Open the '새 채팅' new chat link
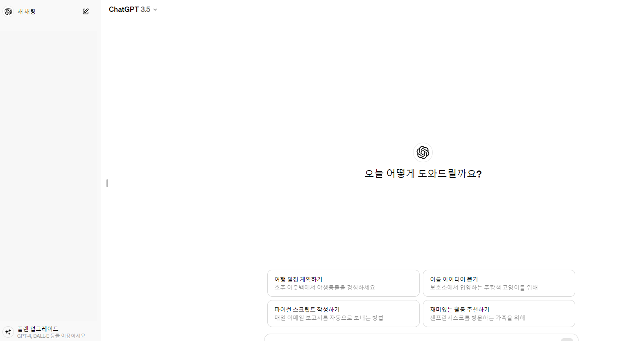Viewport: 644px width, 341px height. pos(47,11)
